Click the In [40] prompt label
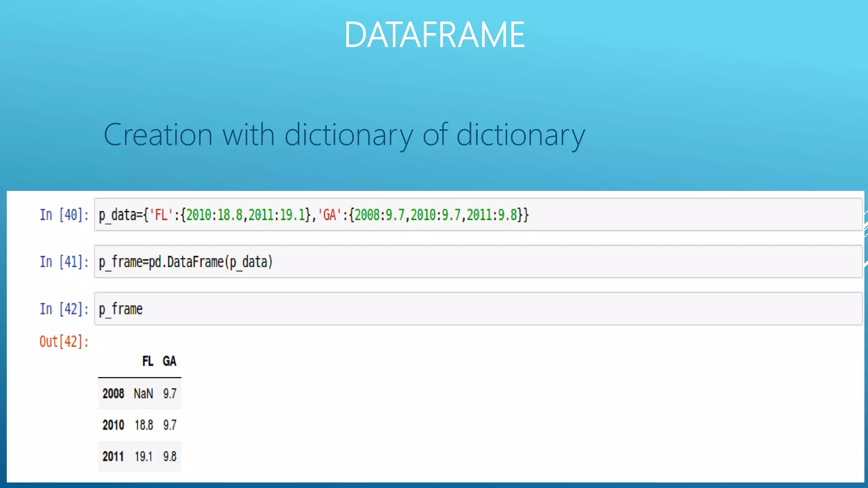 pyautogui.click(x=64, y=215)
